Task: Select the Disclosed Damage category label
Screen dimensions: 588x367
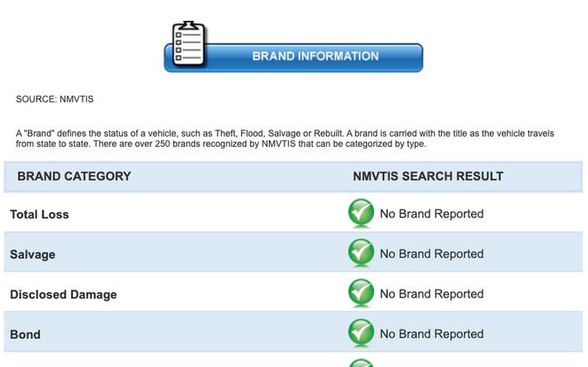Action: (x=63, y=295)
